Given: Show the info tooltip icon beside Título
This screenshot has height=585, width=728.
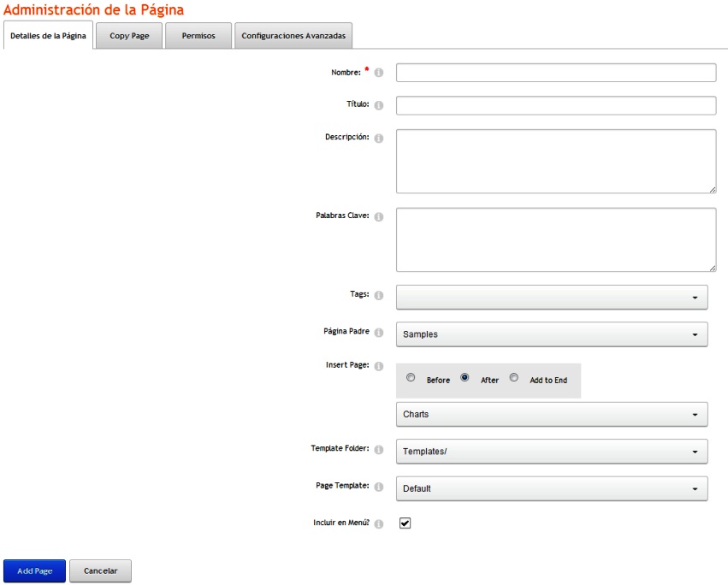Looking at the screenshot, I should (x=379, y=105).
